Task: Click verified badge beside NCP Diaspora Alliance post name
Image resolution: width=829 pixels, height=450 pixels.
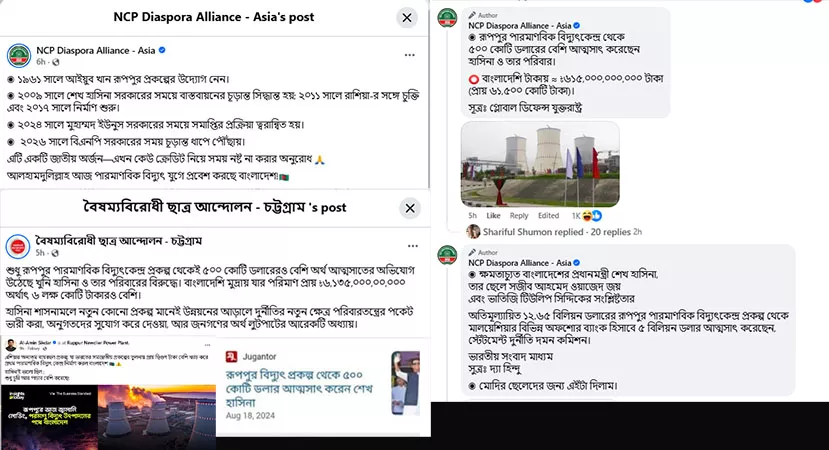Action: [x=162, y=50]
